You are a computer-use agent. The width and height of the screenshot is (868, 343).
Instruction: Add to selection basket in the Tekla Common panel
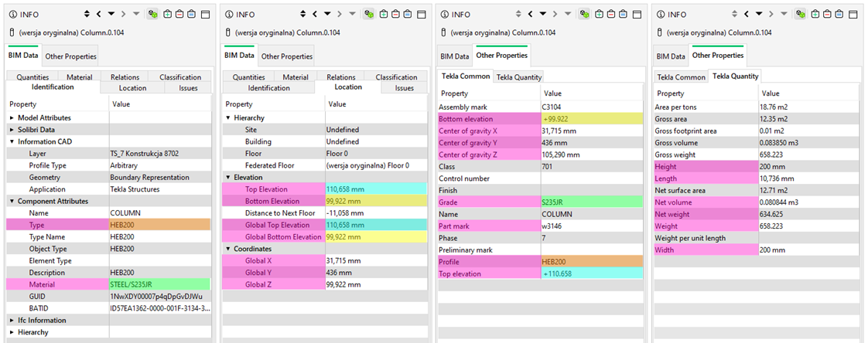600,14
